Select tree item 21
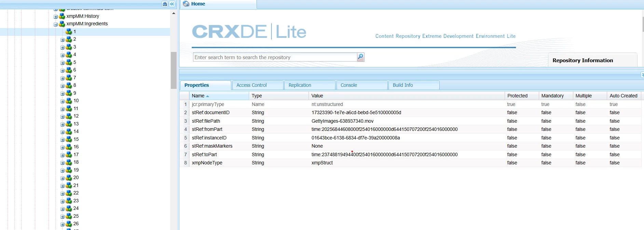 76,185
